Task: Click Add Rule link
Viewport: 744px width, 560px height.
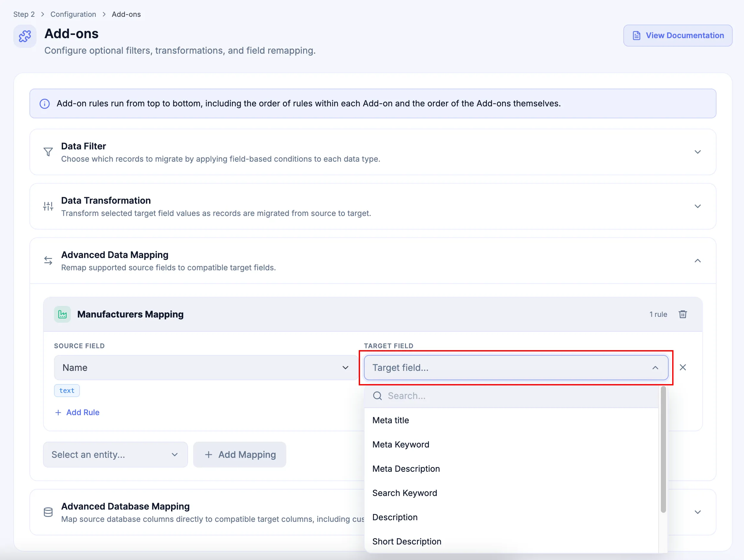Action: click(x=77, y=413)
